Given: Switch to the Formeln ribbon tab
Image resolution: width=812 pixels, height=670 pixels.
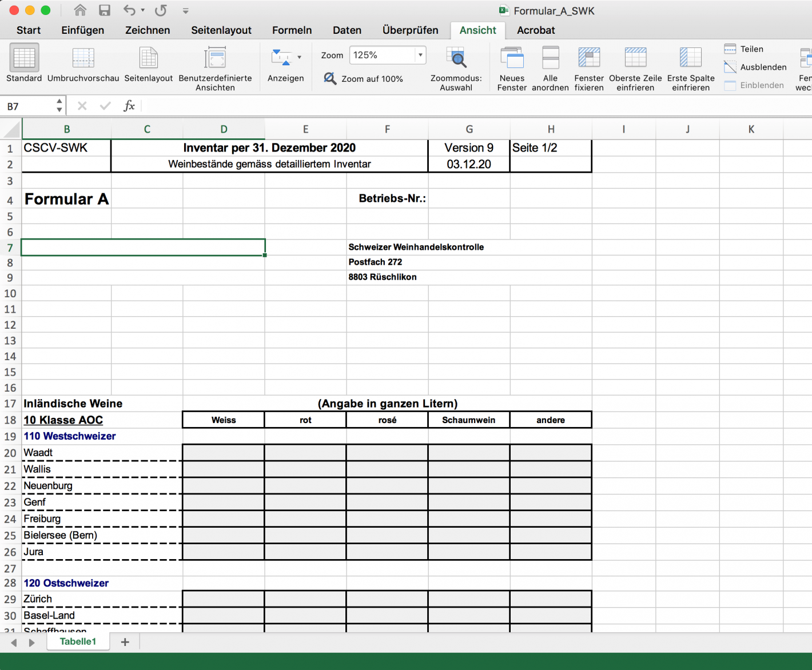Looking at the screenshot, I should 292,30.
